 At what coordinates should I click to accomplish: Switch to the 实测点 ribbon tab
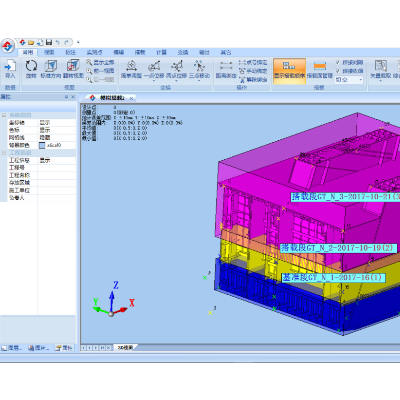[94, 52]
